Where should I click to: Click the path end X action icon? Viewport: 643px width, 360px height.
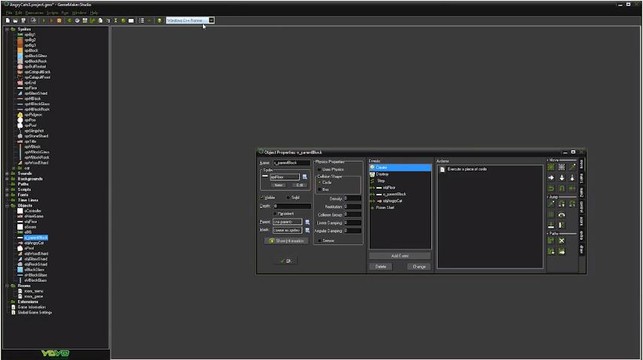(561, 240)
